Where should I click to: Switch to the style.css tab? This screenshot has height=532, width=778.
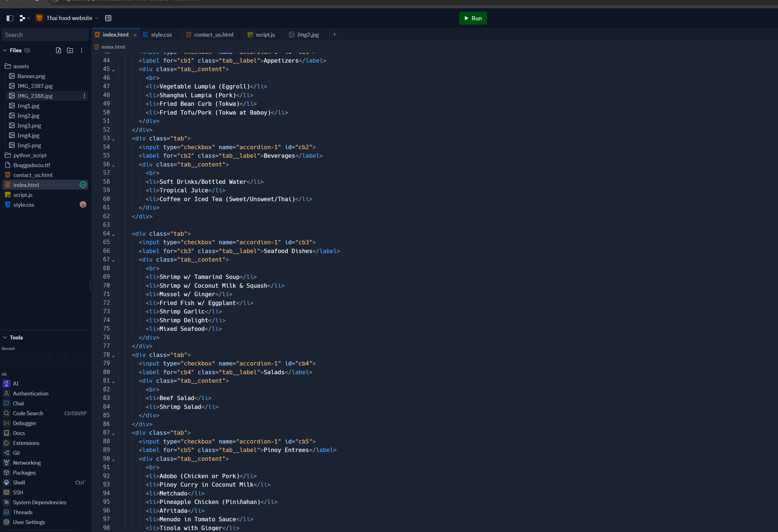(161, 35)
